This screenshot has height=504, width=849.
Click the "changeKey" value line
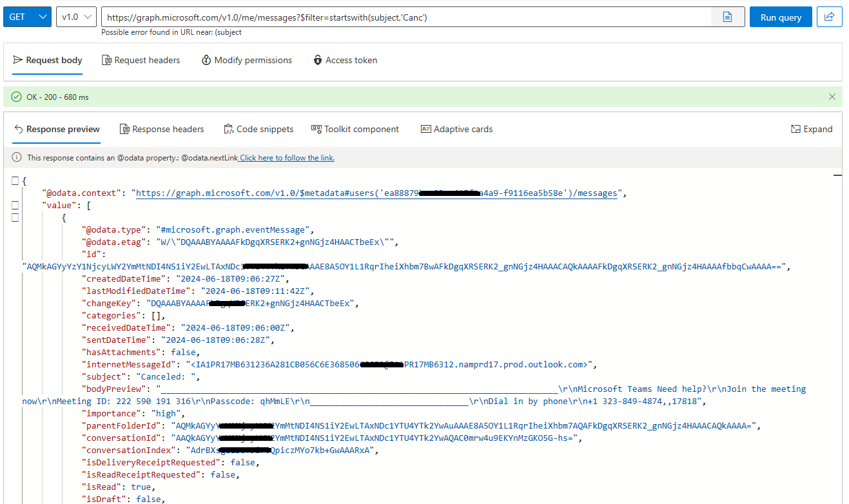pyautogui.click(x=220, y=303)
